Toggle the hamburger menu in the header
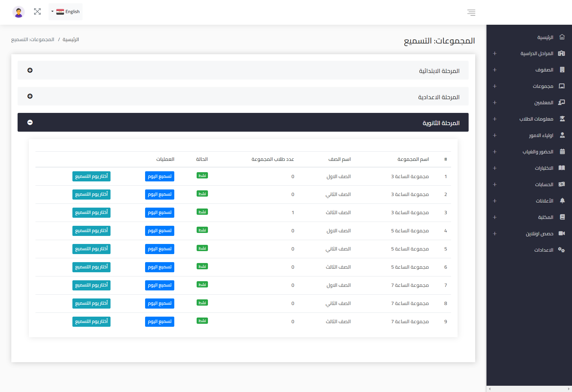This screenshot has width=572, height=392. [x=471, y=13]
